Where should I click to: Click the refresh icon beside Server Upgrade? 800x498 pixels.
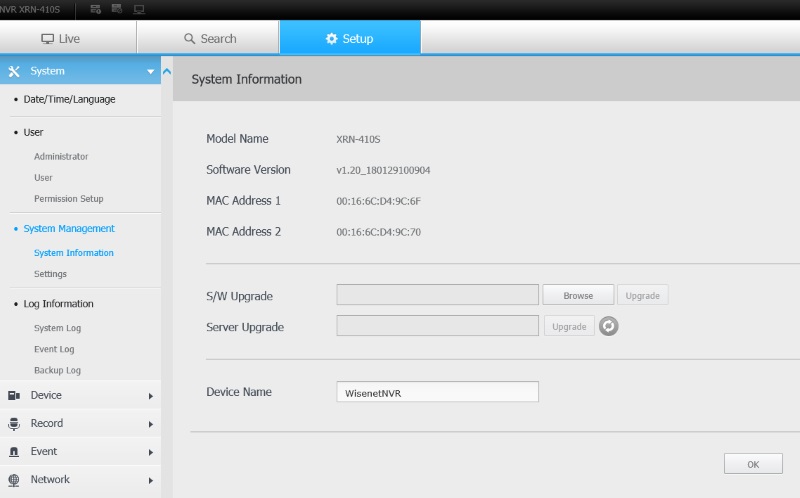click(608, 326)
